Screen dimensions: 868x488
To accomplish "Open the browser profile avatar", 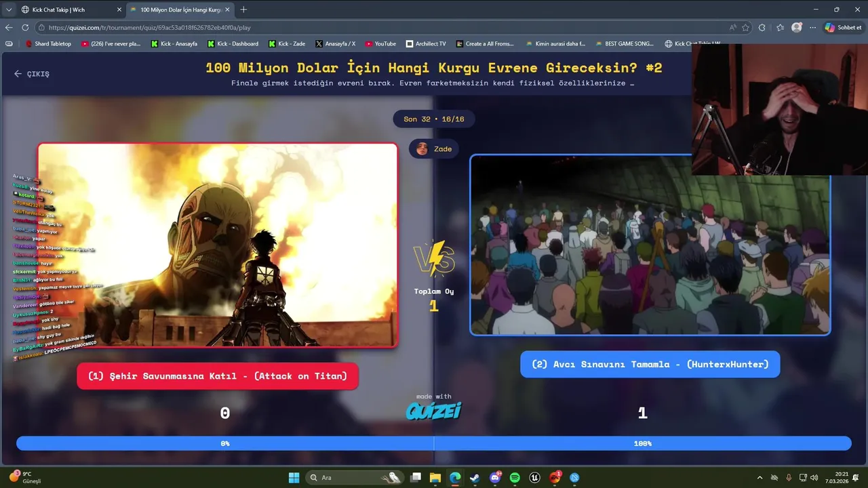I will (797, 28).
